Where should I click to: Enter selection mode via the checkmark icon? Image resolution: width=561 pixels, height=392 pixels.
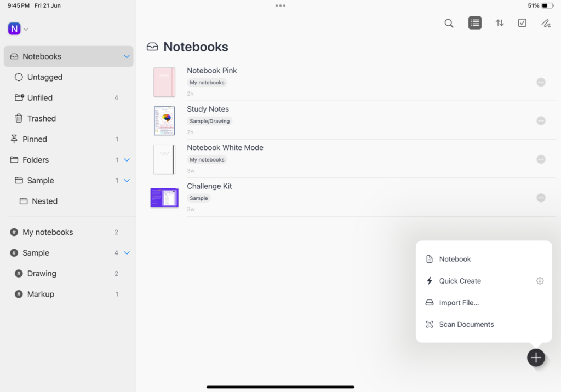(x=522, y=23)
